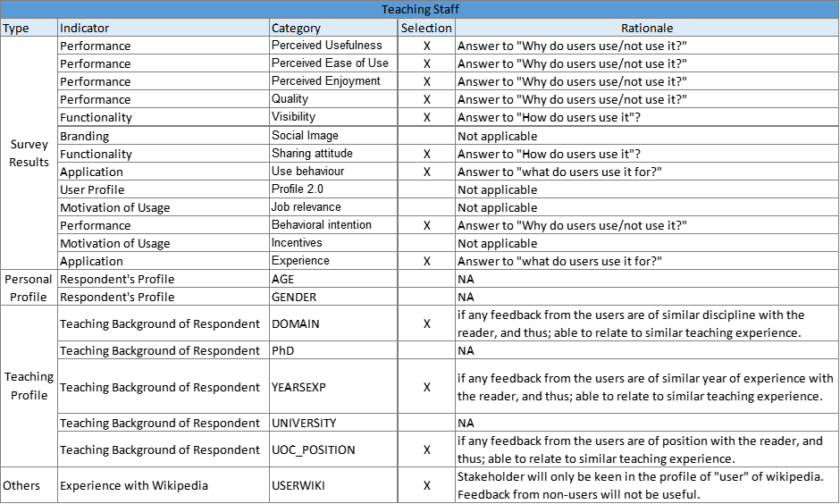Viewport: 840px width, 504px height.
Task: Click the 'Selection' column header
Action: 426,28
